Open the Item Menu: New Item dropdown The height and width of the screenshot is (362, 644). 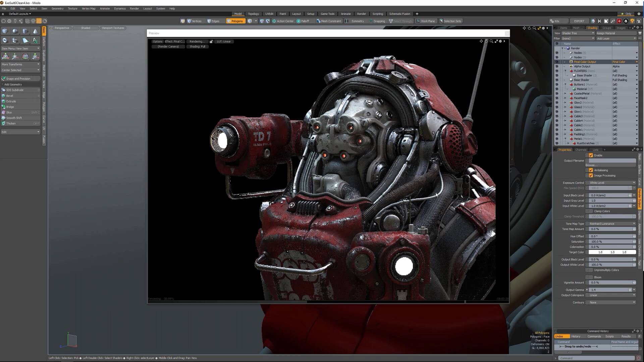click(20, 49)
